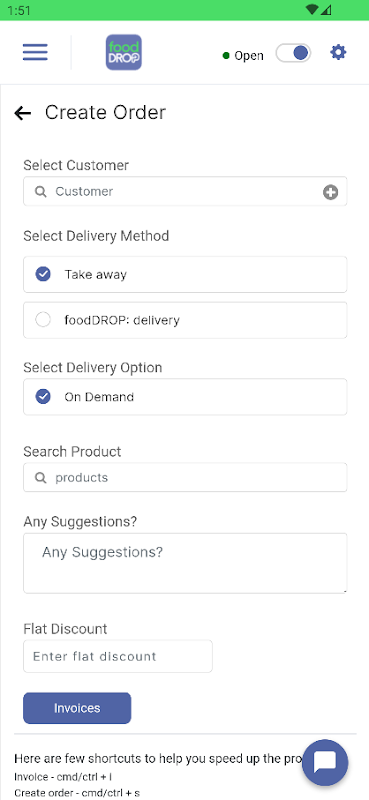Click the Invoices button
Viewport: 369px width, 800px height.
pyautogui.click(x=77, y=708)
